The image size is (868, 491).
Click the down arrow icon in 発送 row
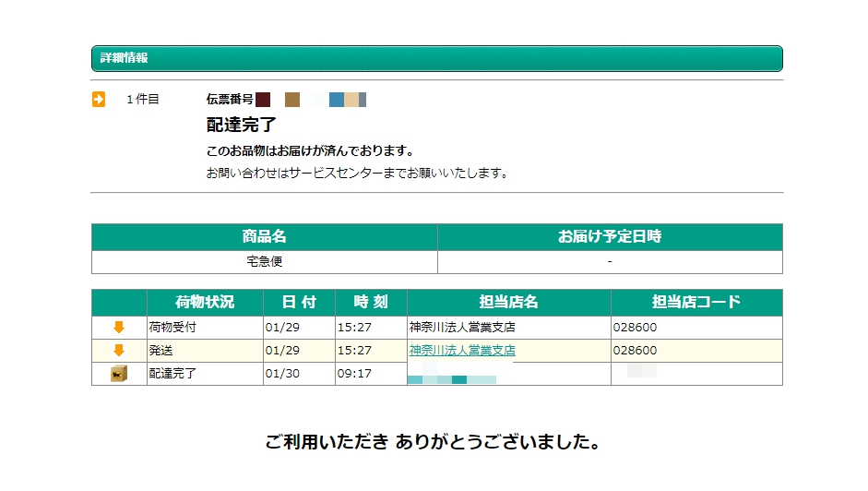[118, 350]
